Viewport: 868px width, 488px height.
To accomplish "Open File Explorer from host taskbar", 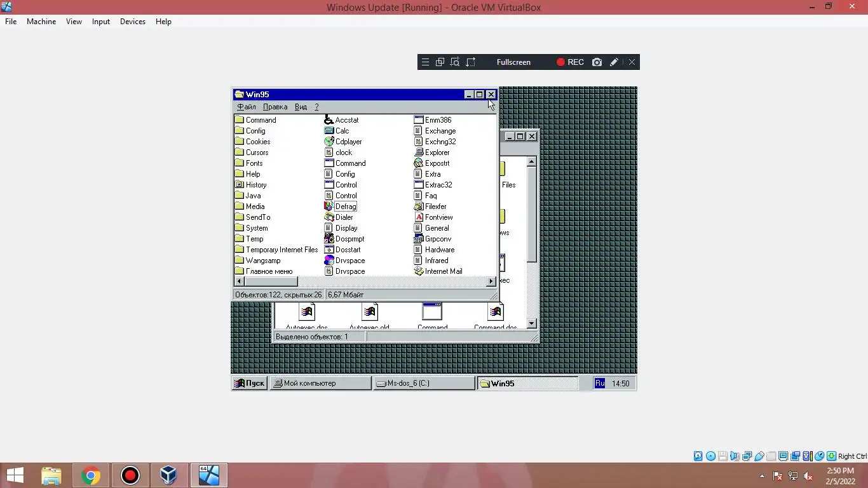I will coord(51,475).
